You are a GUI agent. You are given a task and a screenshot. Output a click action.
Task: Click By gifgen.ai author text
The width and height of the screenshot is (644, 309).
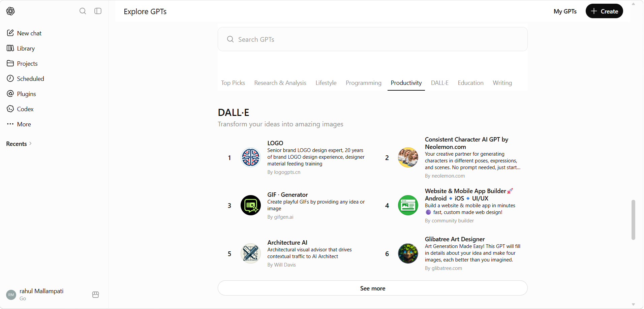280,217
